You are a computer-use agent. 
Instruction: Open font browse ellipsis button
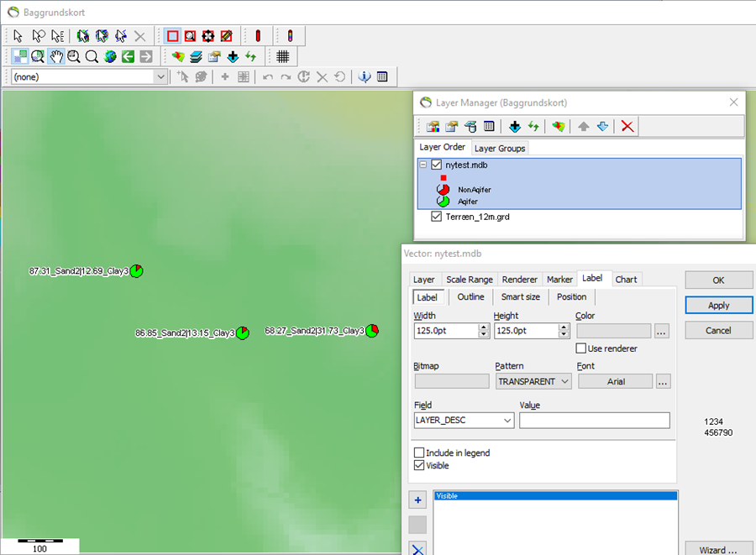663,381
